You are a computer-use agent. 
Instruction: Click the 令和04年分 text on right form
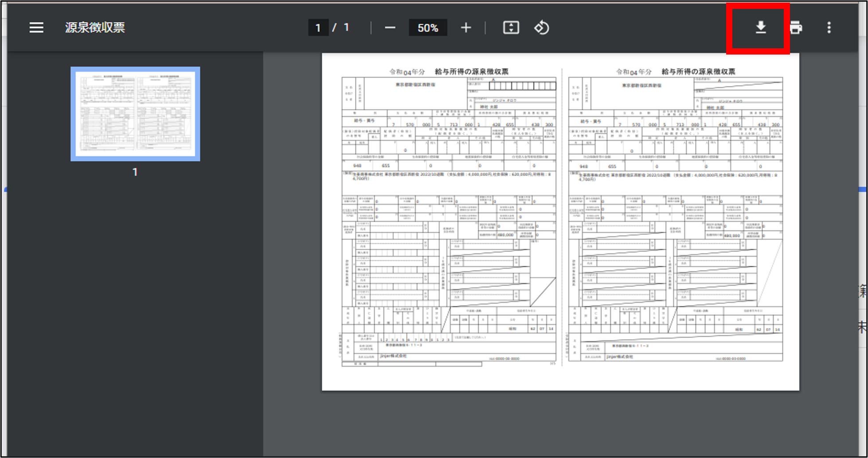tap(633, 72)
